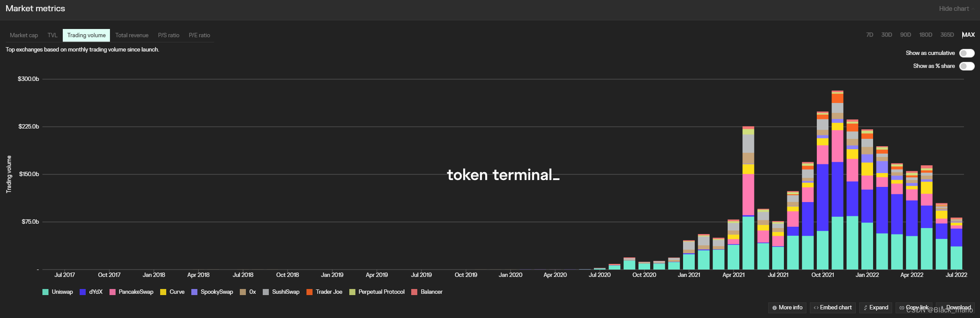Select the 365D time range
This screenshot has height=318, width=980.
point(947,35)
